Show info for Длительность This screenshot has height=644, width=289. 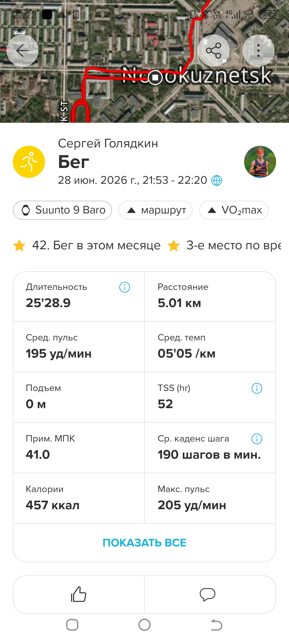[x=125, y=287]
